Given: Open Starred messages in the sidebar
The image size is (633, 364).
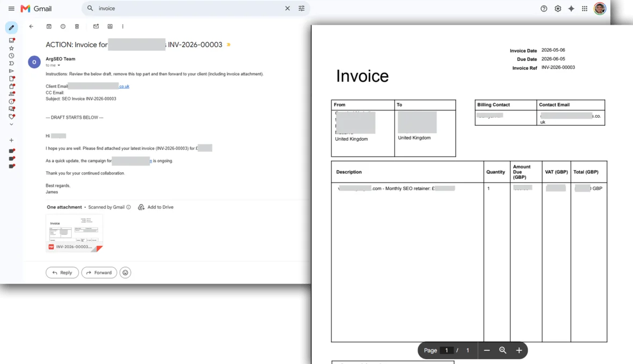Looking at the screenshot, I should pos(11,48).
